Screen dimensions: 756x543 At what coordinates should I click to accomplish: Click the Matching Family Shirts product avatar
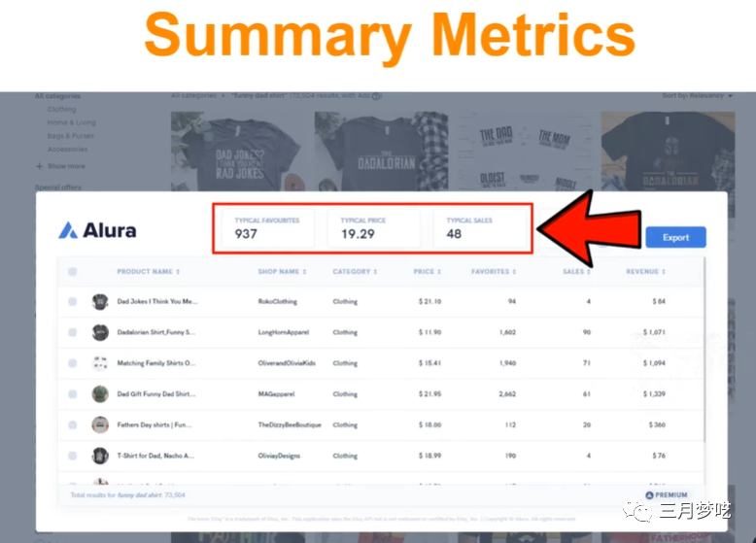100,363
